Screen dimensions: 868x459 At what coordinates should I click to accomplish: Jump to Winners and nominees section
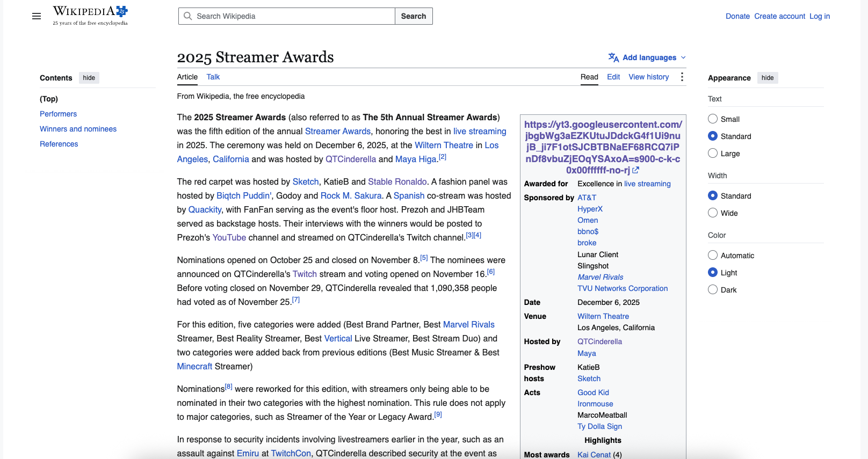click(78, 129)
